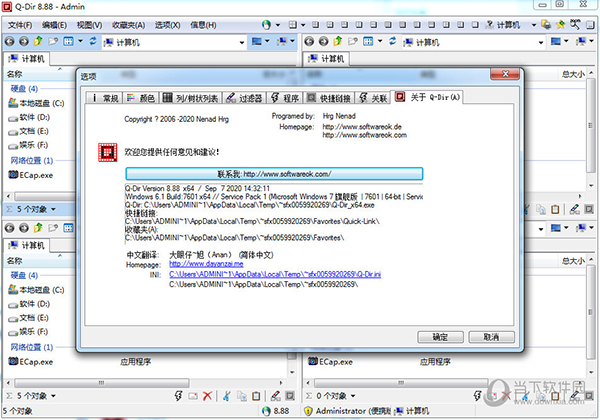Click the paste clipboard icon in bottom-left pane
The height and width of the screenshot is (420, 600).
pos(256,396)
